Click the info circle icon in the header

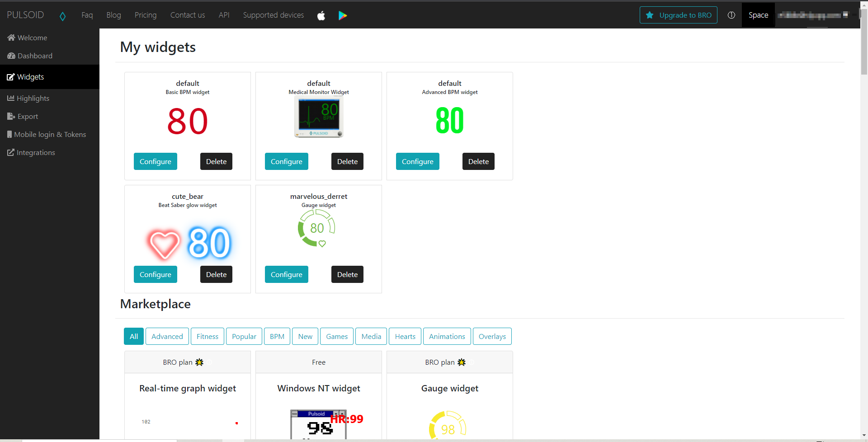point(731,15)
